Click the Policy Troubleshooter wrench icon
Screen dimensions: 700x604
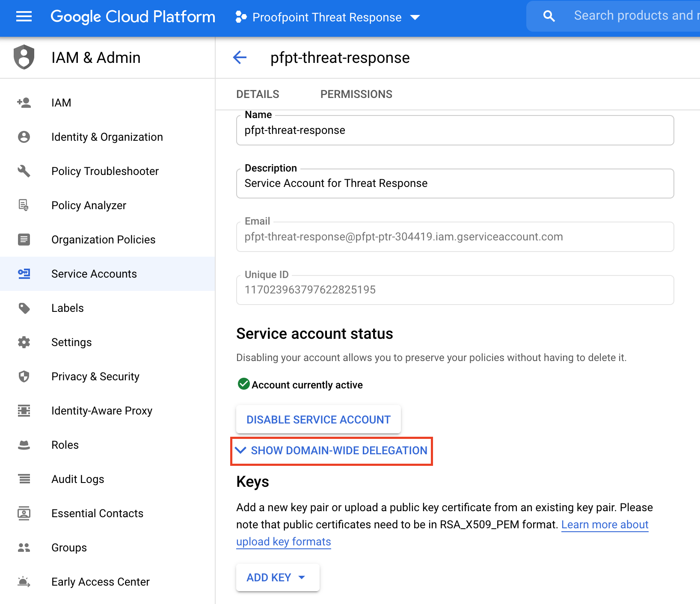pyautogui.click(x=24, y=171)
